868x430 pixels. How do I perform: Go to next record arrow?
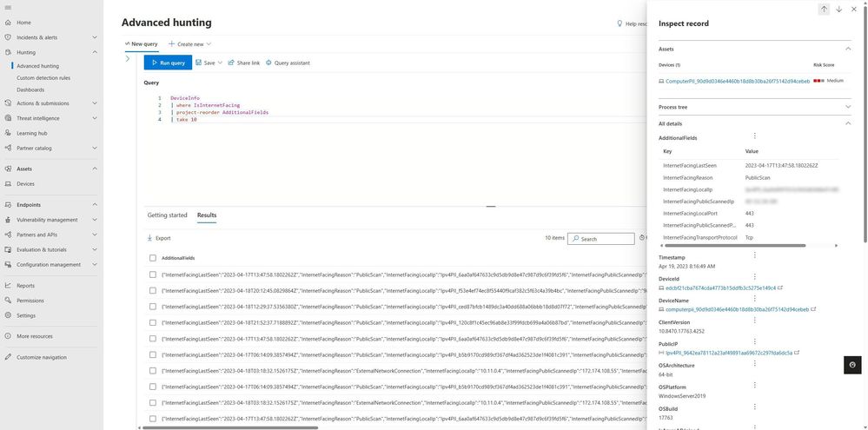click(x=838, y=9)
